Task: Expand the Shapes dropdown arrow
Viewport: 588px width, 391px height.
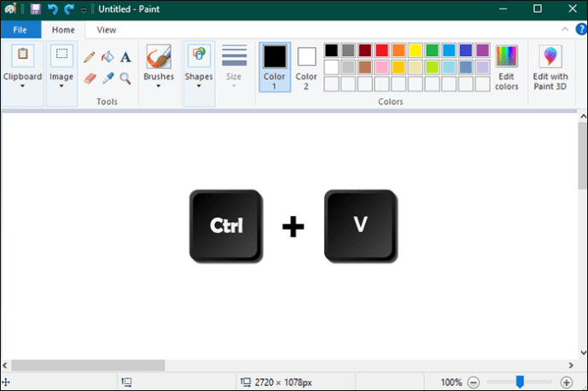Action: click(199, 86)
